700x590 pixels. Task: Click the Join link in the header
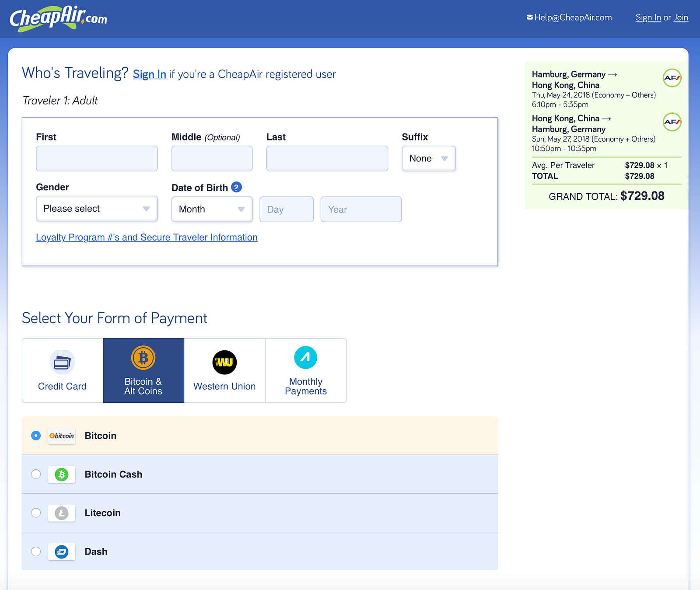tap(681, 17)
